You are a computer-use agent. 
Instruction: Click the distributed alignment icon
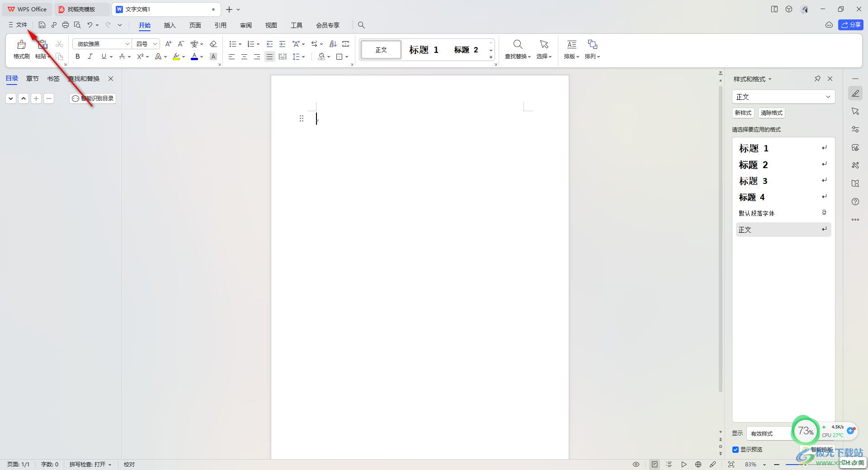pyautogui.click(x=283, y=56)
